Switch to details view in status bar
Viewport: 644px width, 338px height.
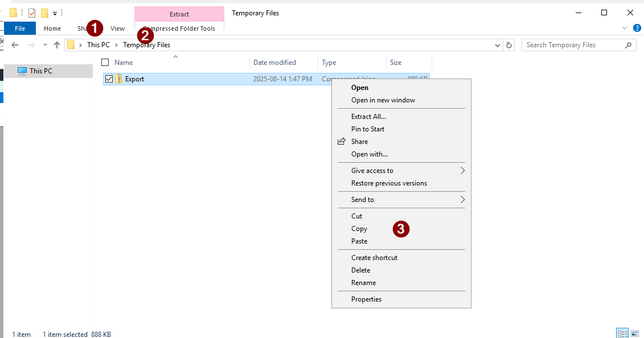[x=622, y=334]
